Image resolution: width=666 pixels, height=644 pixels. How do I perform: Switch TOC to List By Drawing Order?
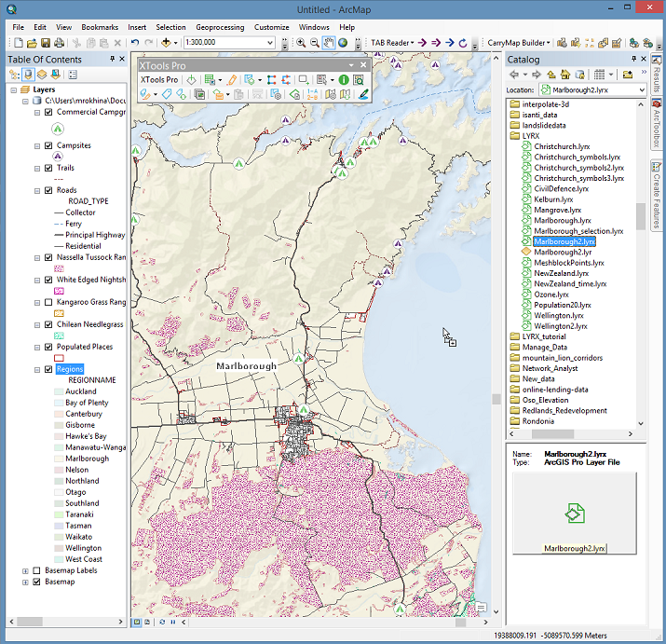tap(14, 75)
